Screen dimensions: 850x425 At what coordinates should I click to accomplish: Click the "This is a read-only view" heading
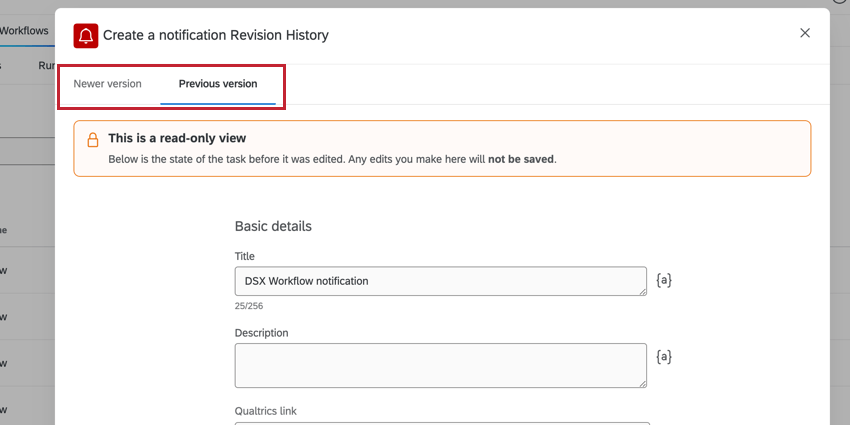(177, 138)
